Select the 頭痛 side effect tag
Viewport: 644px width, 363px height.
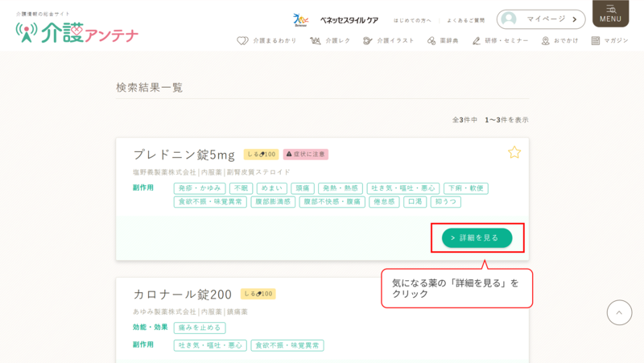303,188
